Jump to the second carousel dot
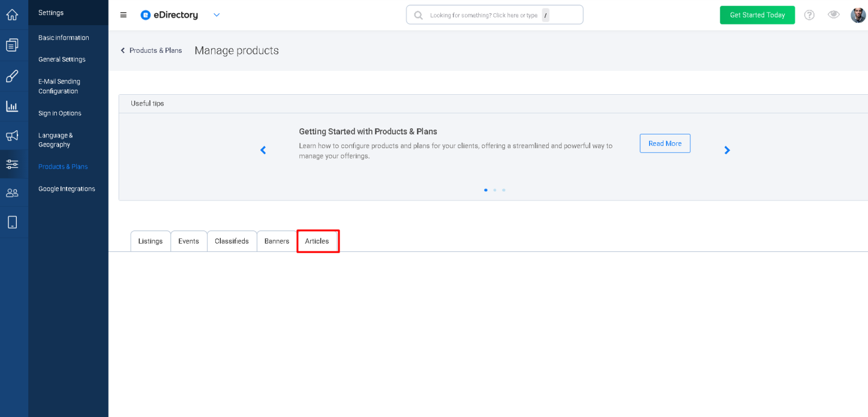 (494, 190)
